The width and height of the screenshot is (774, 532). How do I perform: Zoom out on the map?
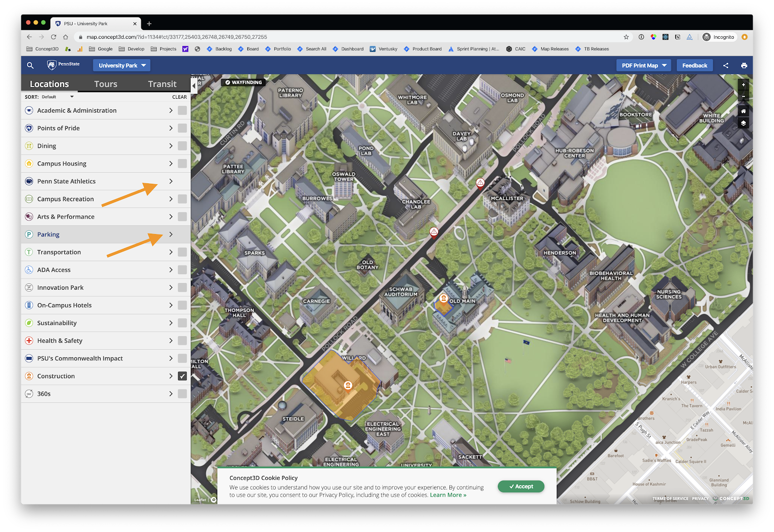point(744,96)
